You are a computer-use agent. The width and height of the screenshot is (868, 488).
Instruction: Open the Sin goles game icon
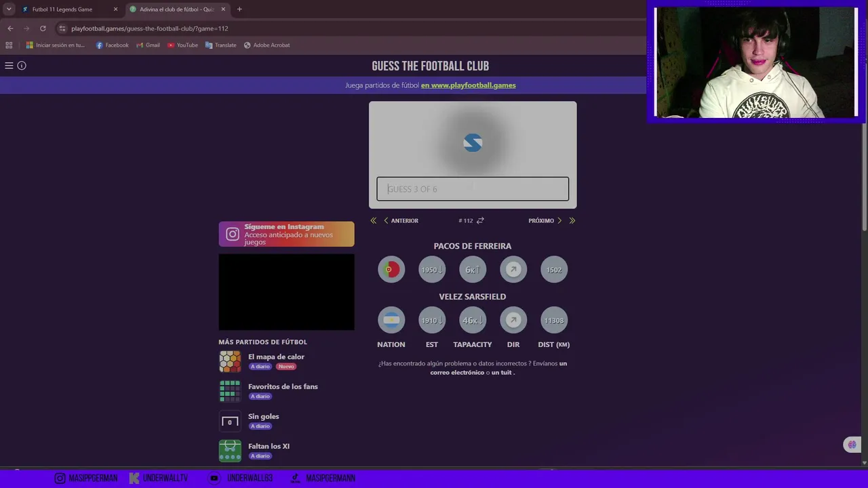click(230, 421)
